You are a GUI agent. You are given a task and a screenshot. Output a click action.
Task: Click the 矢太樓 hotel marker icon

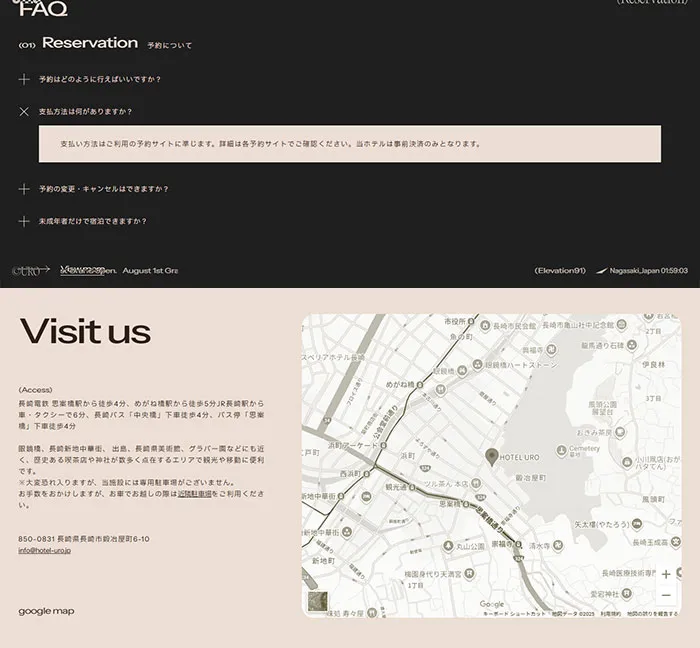pos(637,524)
